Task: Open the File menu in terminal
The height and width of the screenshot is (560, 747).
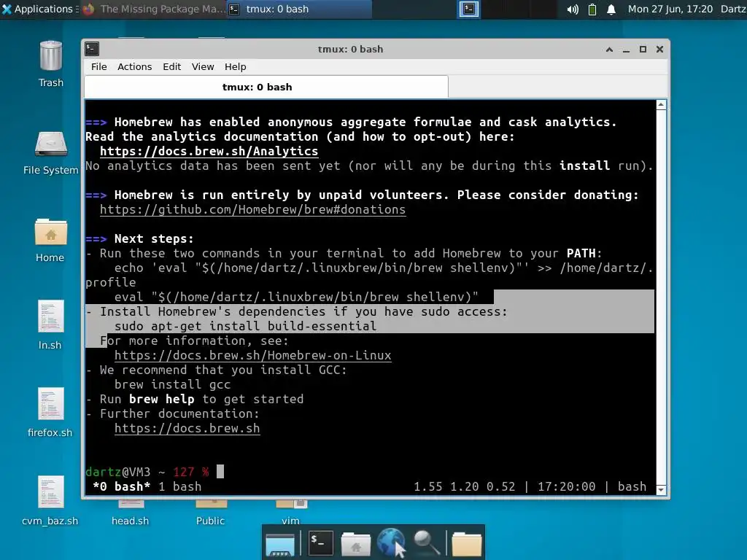Action: pos(99,66)
